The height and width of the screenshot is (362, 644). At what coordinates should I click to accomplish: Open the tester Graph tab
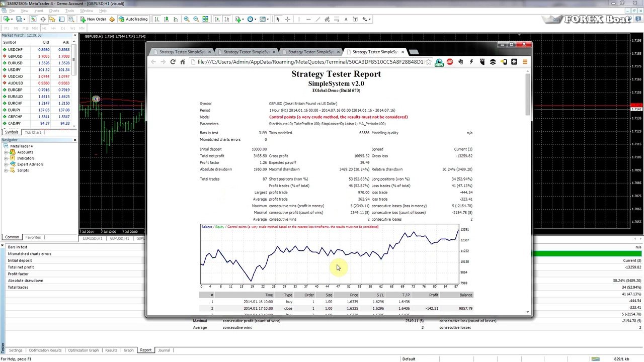point(129,350)
